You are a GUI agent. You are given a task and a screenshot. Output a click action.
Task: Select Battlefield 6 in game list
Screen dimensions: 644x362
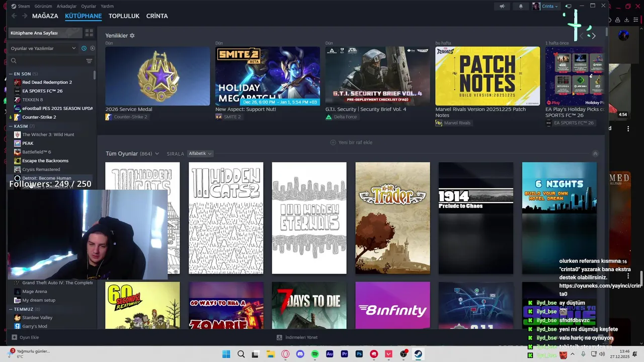[x=37, y=152]
